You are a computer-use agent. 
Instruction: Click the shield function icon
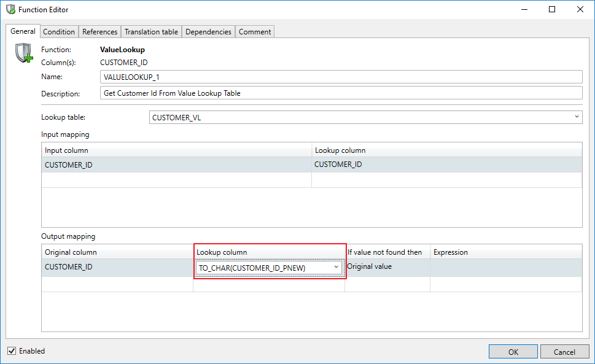pyautogui.click(x=23, y=53)
